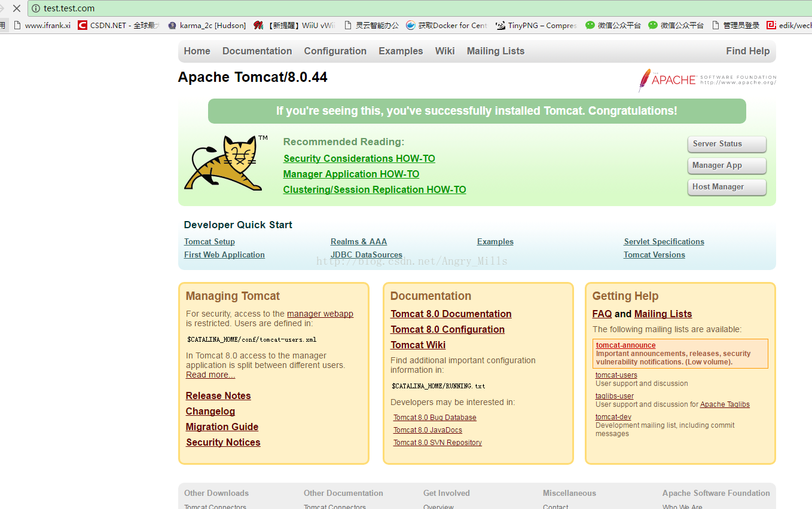Screen dimensions: 812x509
Task: Open Mailing Lists link in Getting Help
Action: [663, 314]
